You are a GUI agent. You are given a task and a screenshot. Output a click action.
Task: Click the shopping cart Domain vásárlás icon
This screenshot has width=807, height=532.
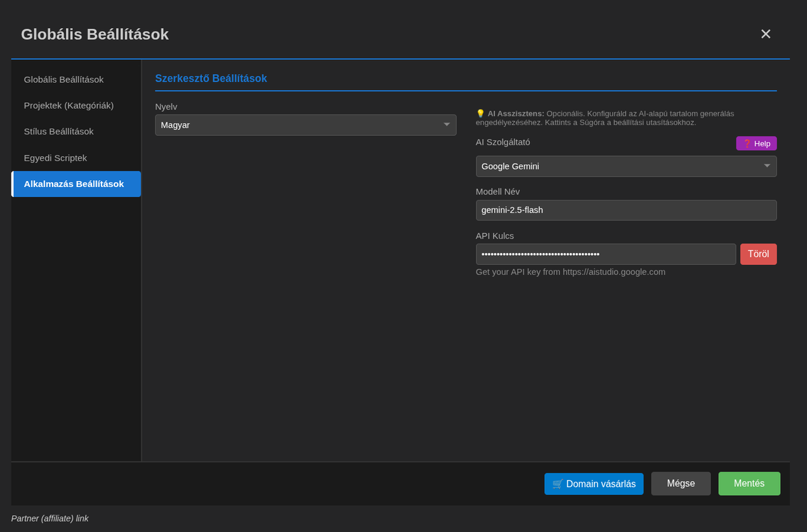click(x=558, y=484)
